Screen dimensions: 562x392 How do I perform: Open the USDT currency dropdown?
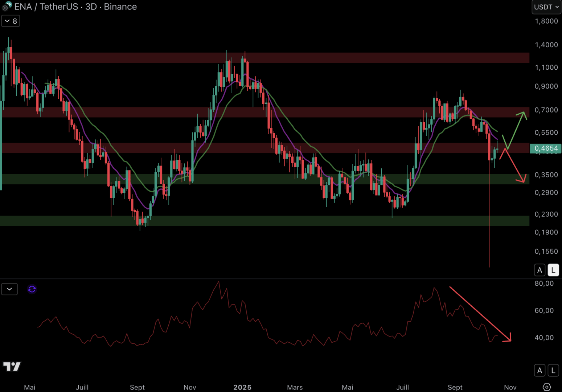coord(546,7)
